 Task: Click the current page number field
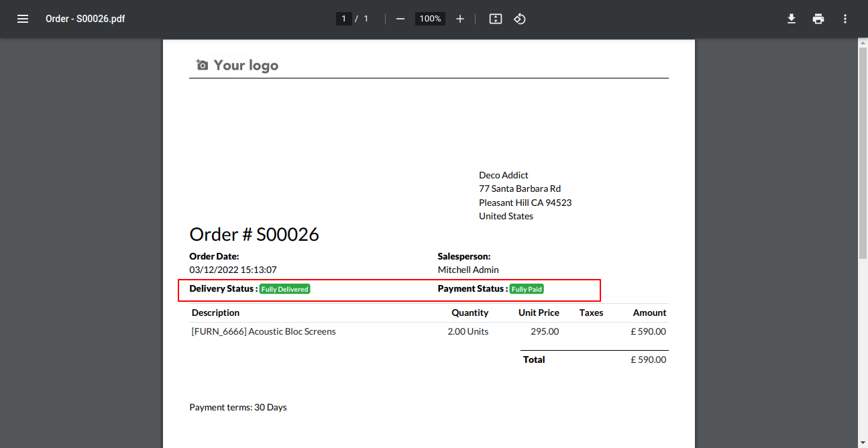pyautogui.click(x=343, y=19)
